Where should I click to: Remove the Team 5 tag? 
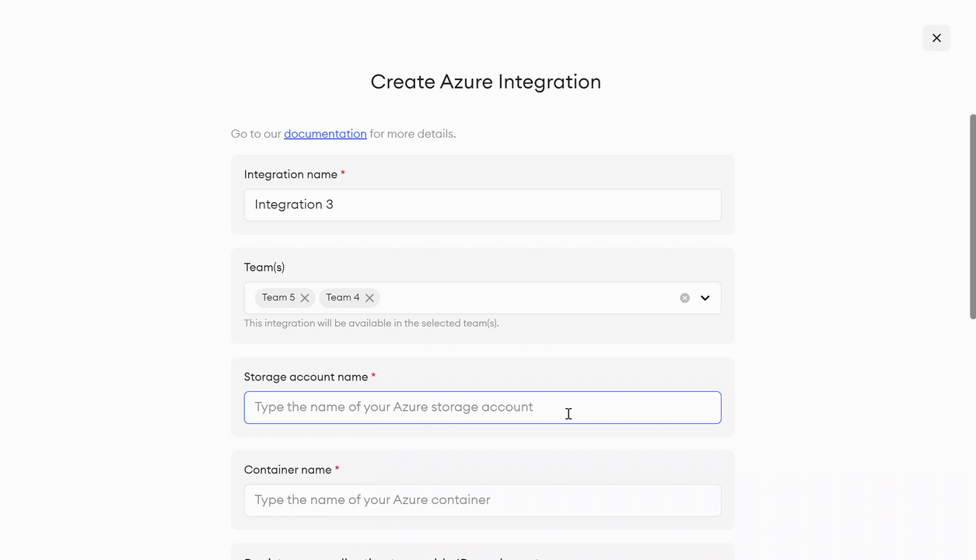click(x=305, y=298)
